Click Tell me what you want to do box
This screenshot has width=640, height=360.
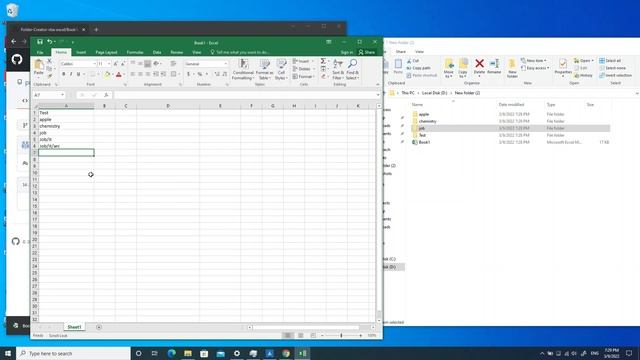pyautogui.click(x=240, y=52)
